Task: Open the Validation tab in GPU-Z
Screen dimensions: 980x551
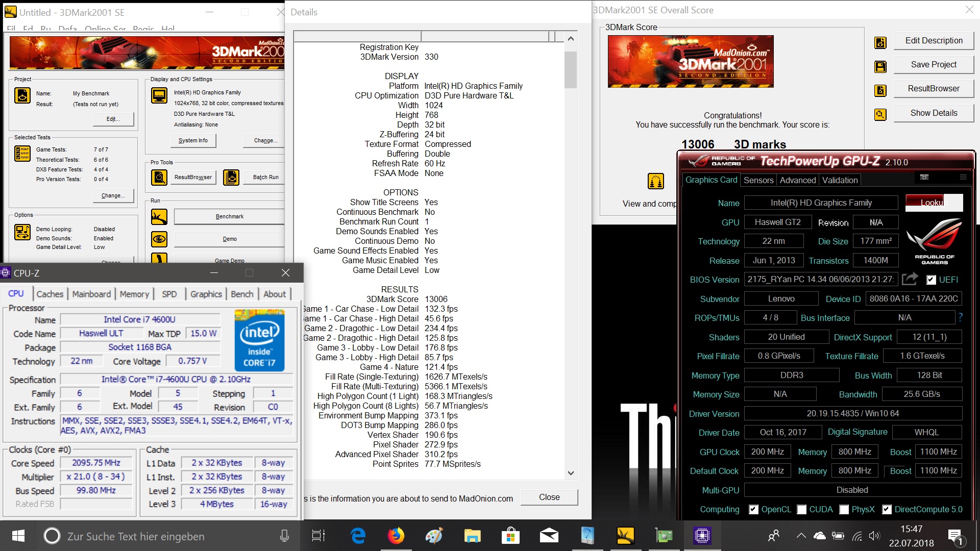Action: coord(840,180)
